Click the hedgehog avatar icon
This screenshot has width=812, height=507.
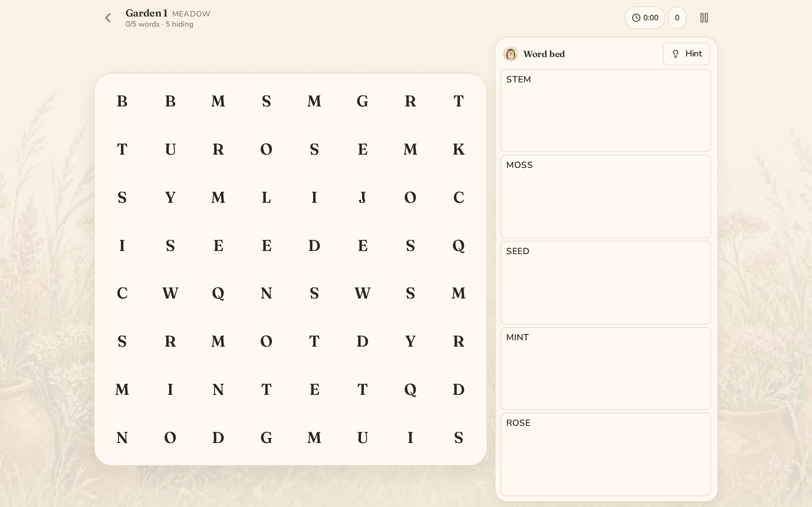(510, 54)
